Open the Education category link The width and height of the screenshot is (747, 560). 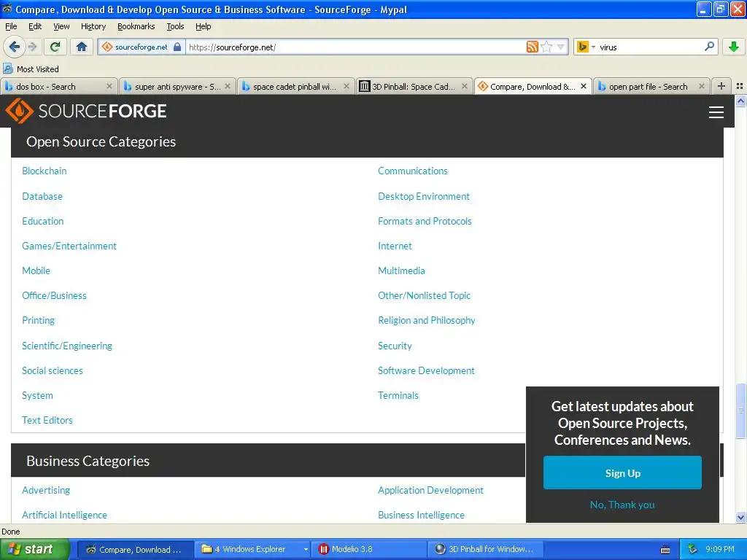43,221
